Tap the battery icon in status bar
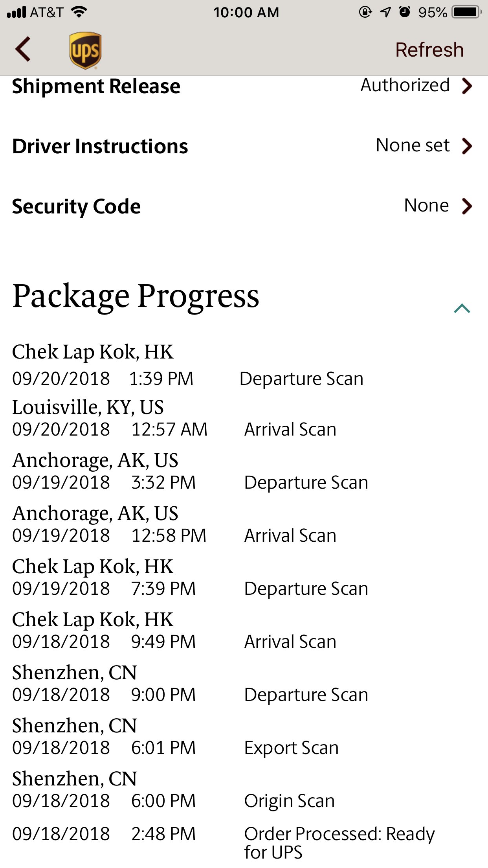The height and width of the screenshot is (868, 488). 466,12
